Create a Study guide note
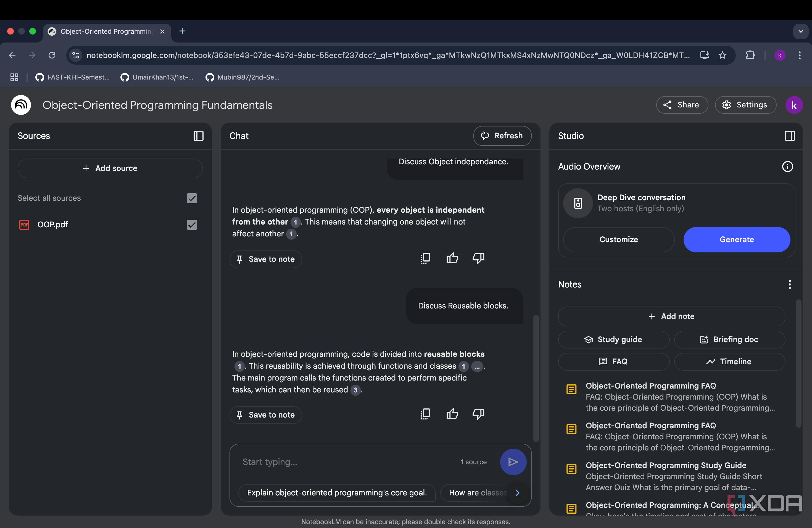 point(613,339)
